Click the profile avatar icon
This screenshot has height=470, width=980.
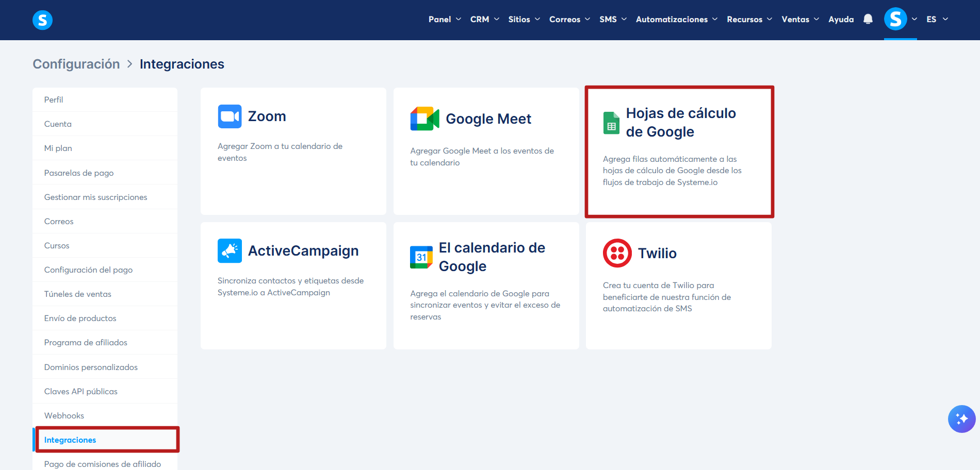coord(895,19)
